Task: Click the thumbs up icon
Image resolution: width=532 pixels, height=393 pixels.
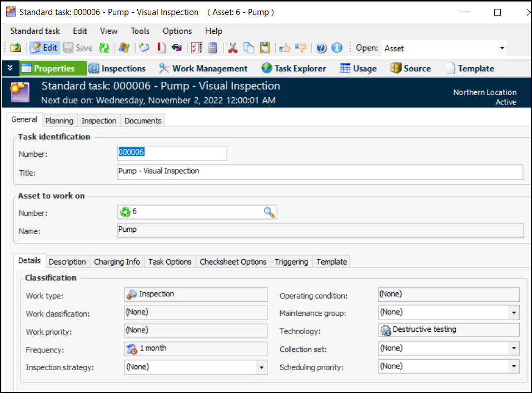Action: click(285, 48)
